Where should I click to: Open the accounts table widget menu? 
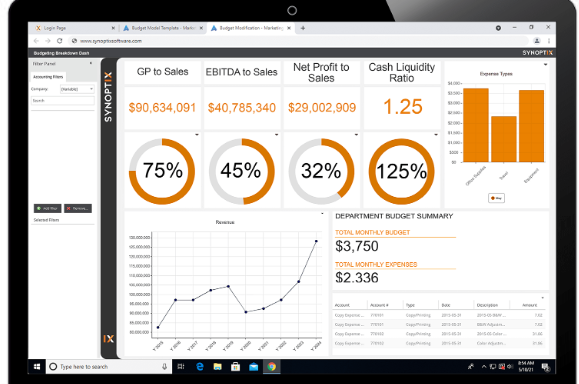point(543,298)
